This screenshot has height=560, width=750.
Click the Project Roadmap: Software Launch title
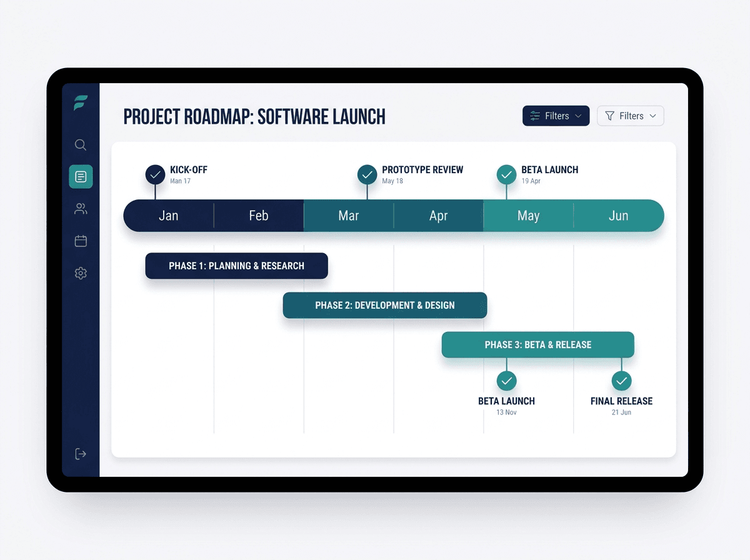tap(254, 116)
